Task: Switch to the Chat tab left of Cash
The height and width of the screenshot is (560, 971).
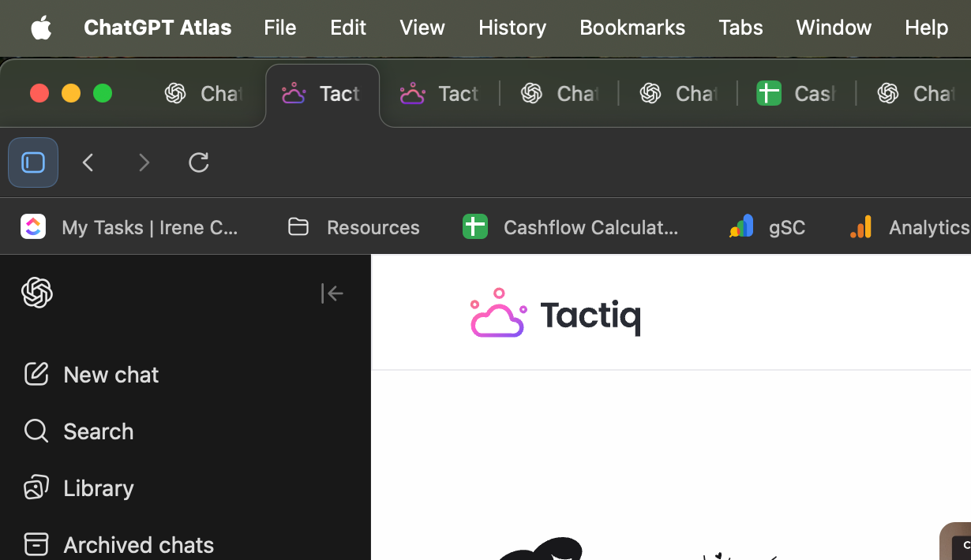Action: point(677,94)
